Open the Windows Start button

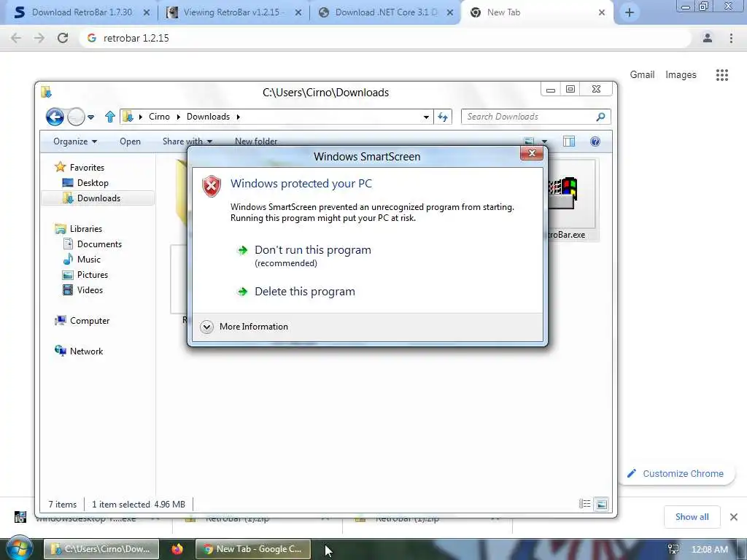(x=19, y=549)
